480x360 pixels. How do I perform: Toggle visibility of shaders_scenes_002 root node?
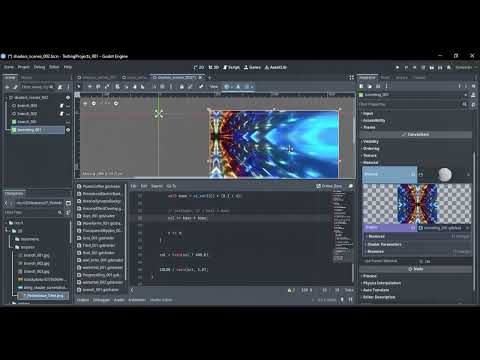click(x=68, y=98)
